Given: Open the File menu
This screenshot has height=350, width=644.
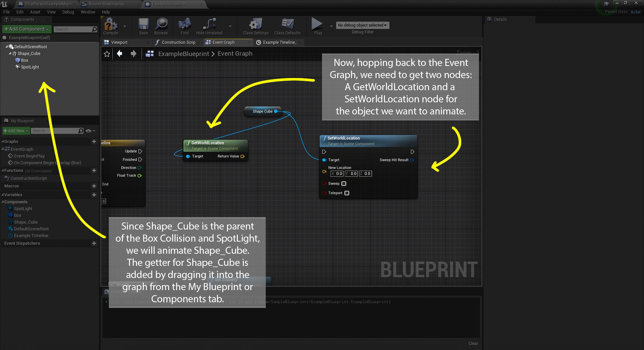Looking at the screenshot, I should (6, 12).
